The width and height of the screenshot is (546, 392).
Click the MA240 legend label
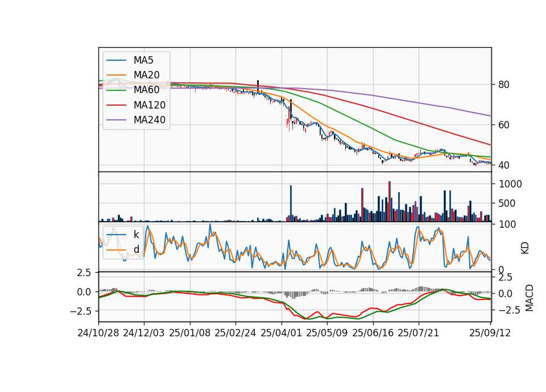tap(150, 120)
